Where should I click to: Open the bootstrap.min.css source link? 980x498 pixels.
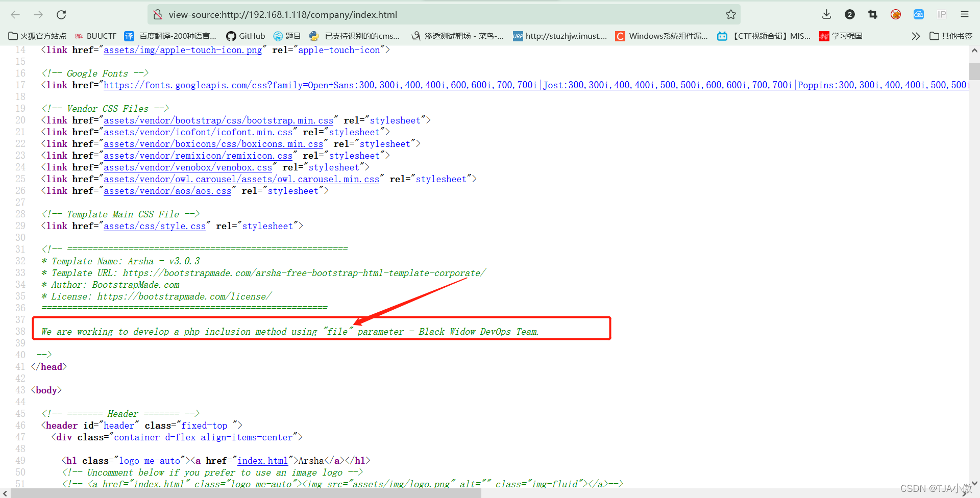coord(218,120)
